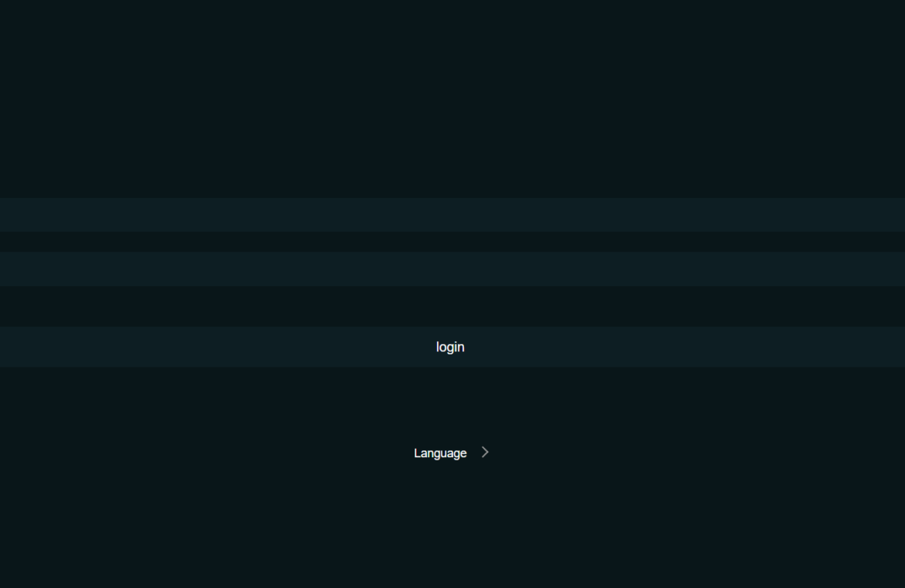Select the second empty input field above login

coord(452,269)
